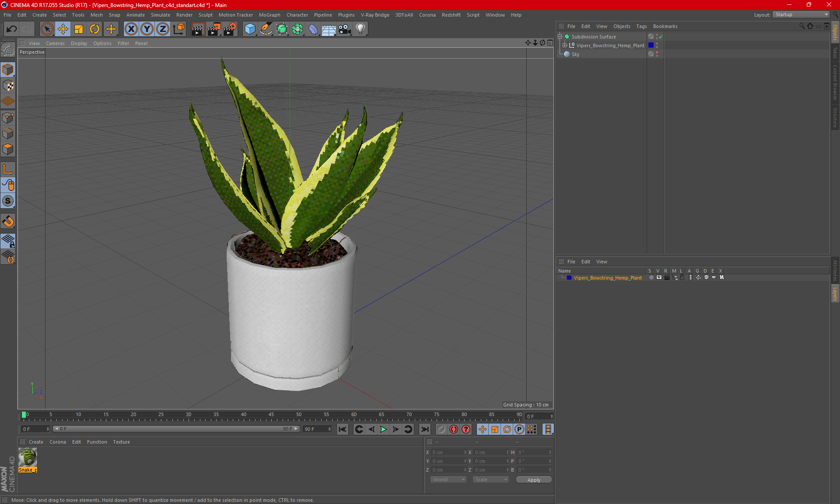Toggle layer View visibility icon

659,277
